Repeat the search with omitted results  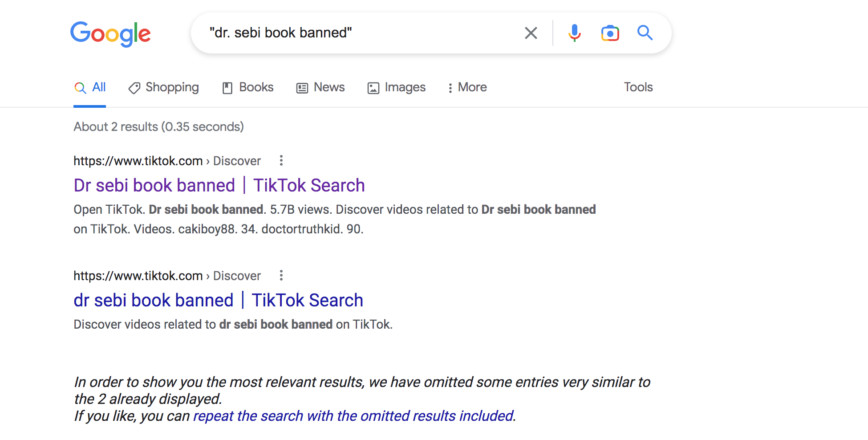click(354, 416)
